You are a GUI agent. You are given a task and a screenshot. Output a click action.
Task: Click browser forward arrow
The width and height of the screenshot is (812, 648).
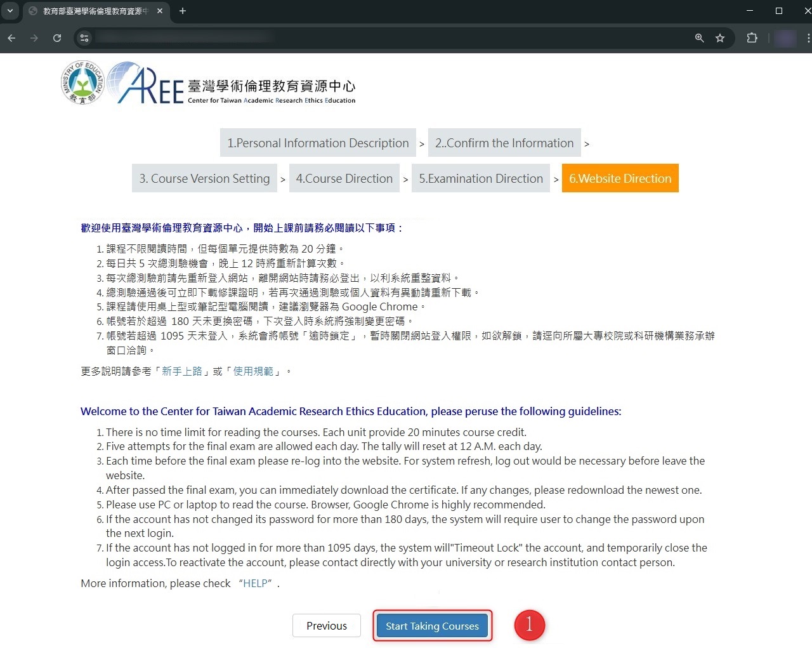pos(34,38)
